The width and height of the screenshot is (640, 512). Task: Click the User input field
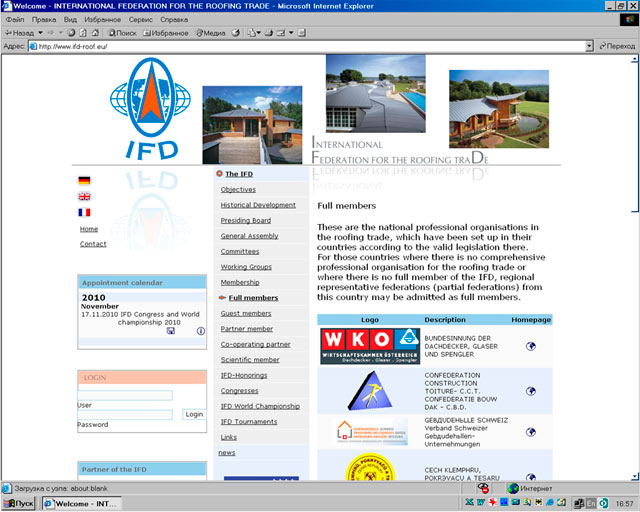[125, 396]
